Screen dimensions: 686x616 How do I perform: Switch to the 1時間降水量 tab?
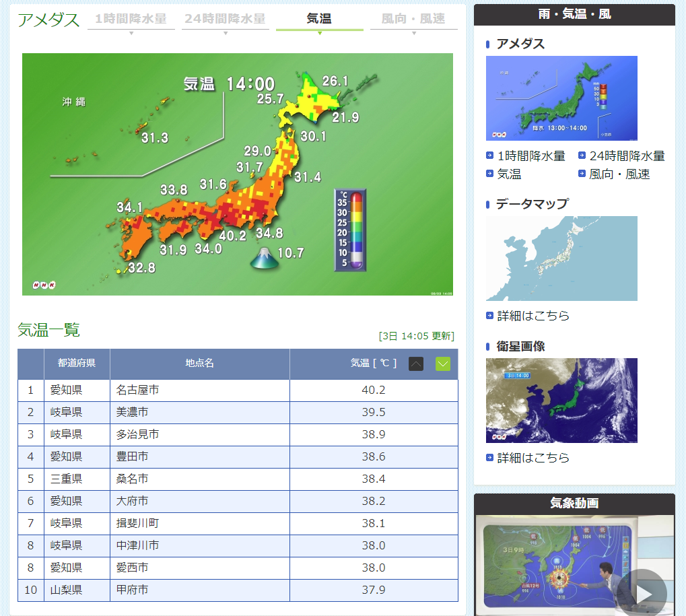131,19
